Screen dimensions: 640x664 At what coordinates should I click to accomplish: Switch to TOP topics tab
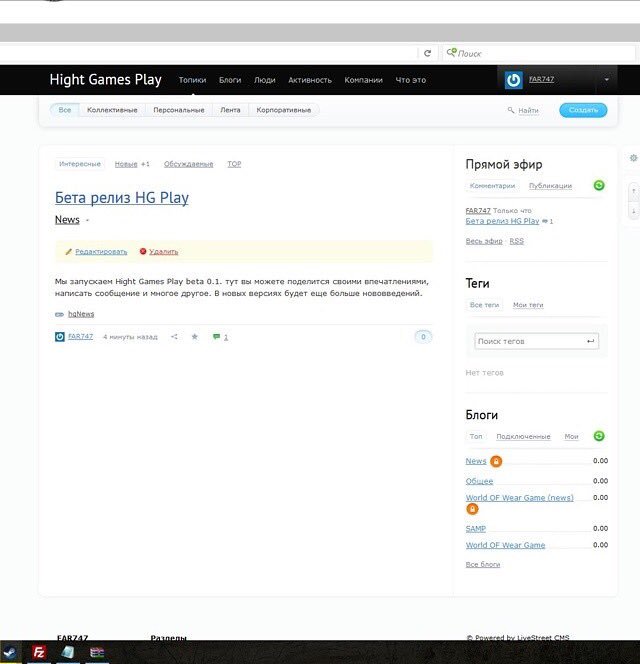click(x=234, y=164)
